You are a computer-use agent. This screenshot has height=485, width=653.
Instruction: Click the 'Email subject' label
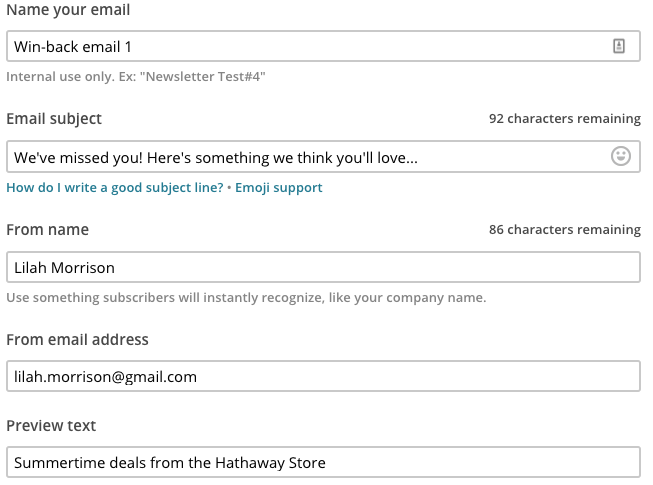54,119
